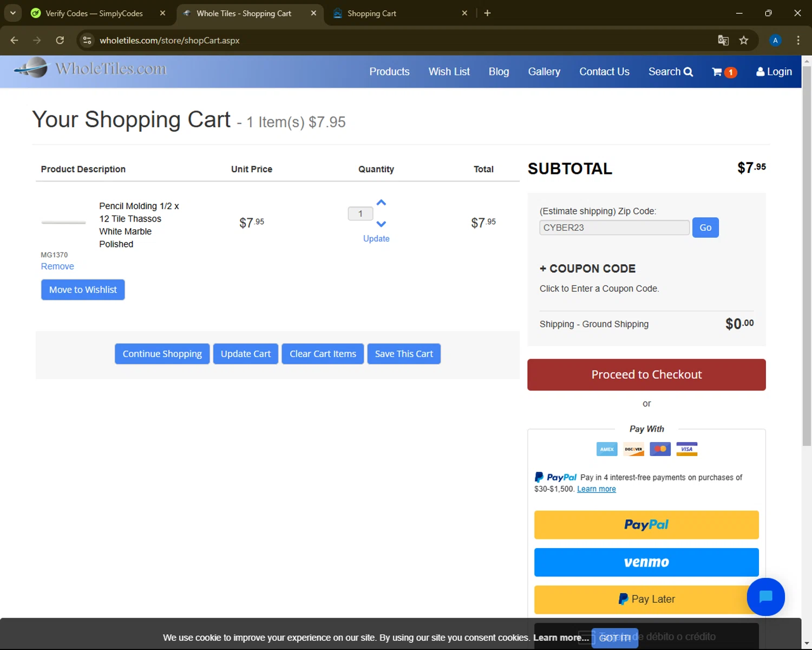Expand the tab search dropdown arrow

(12, 13)
